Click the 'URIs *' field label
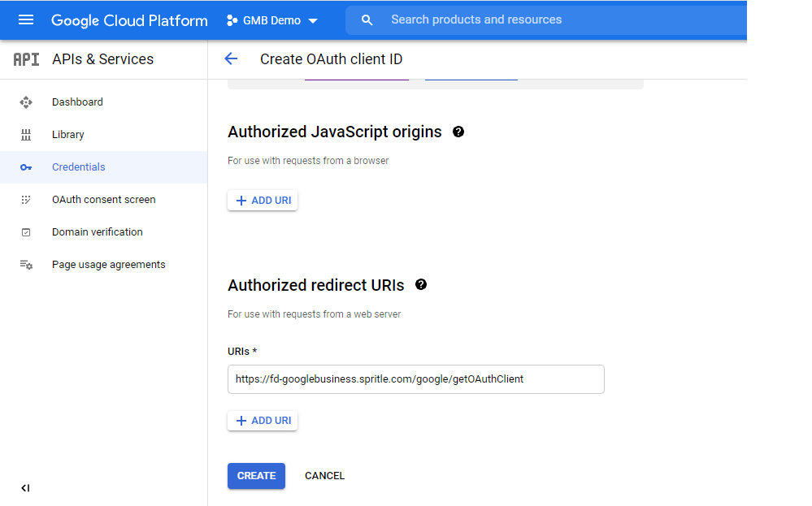 pos(242,352)
